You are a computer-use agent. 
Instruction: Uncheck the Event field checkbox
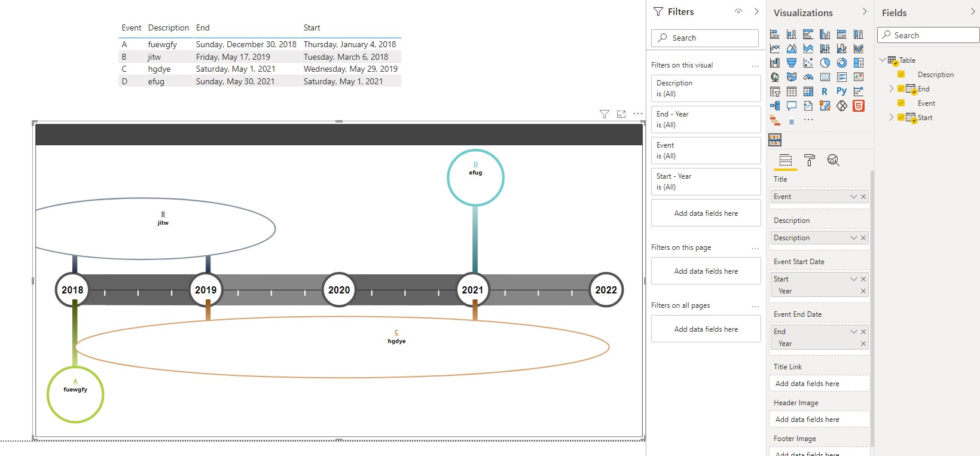click(901, 103)
